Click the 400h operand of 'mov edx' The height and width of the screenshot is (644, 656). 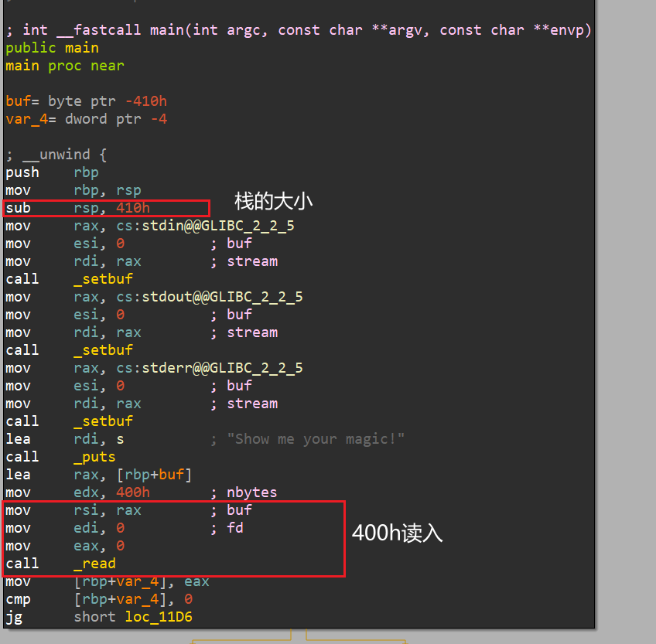coord(133,492)
